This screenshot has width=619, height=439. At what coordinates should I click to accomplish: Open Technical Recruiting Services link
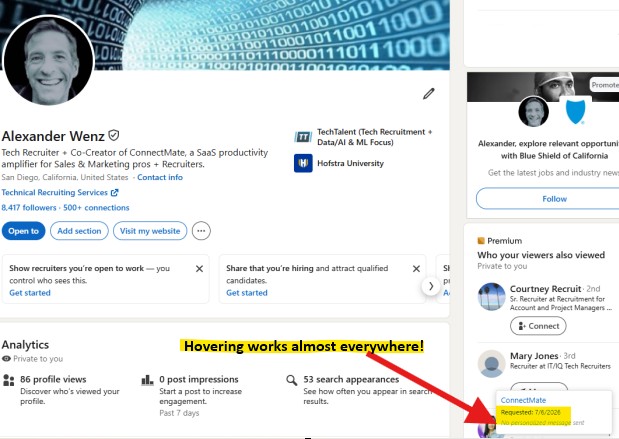(54, 192)
